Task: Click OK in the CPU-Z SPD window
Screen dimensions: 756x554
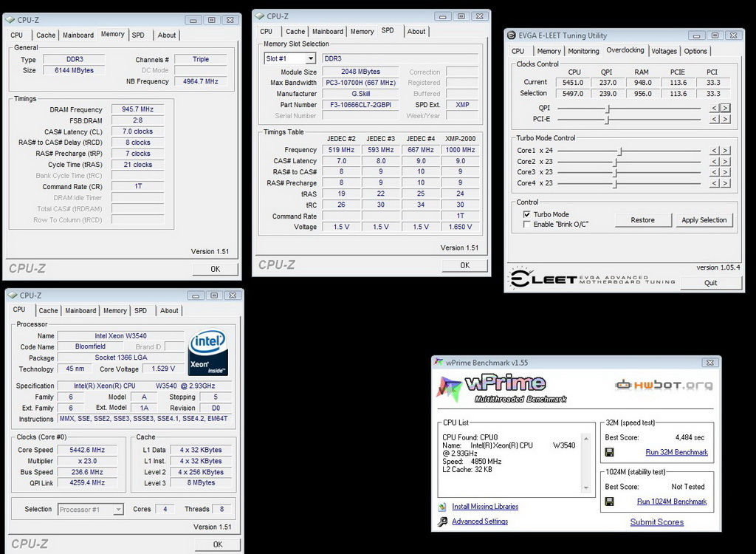Action: coord(465,265)
